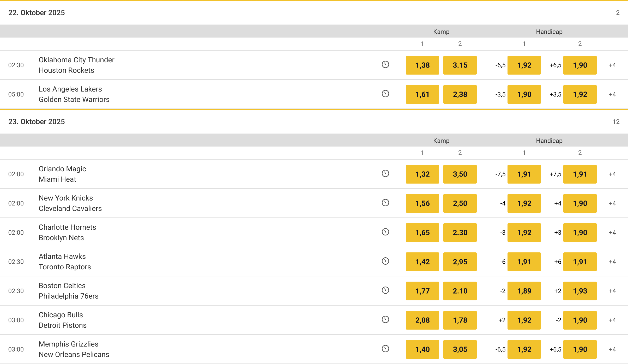Click clock icon for Bulls vs Pistons
Image resolution: width=628 pixels, height=364 pixels.
(385, 320)
